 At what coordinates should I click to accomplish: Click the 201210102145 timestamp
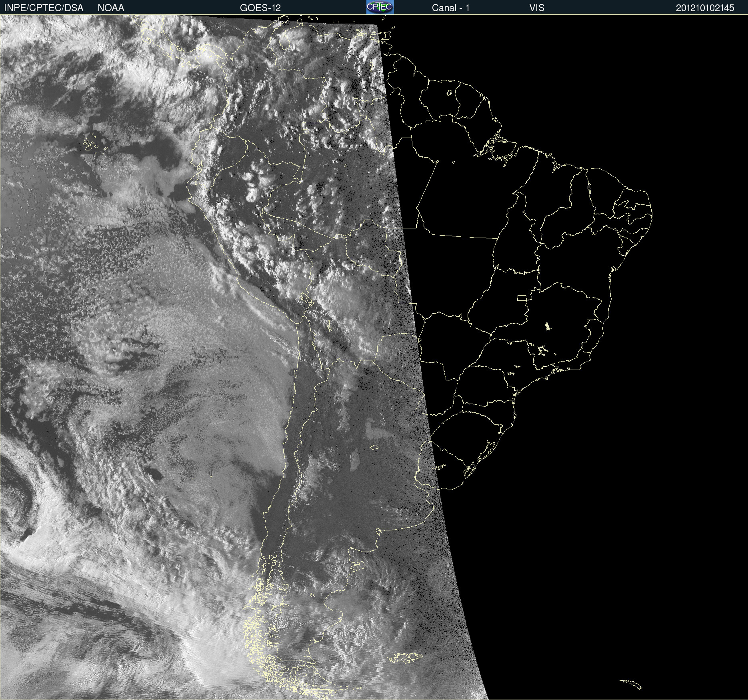[x=705, y=8]
